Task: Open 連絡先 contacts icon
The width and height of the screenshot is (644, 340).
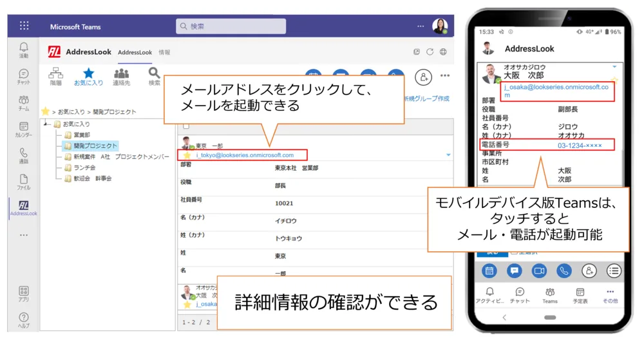Action: [x=121, y=76]
